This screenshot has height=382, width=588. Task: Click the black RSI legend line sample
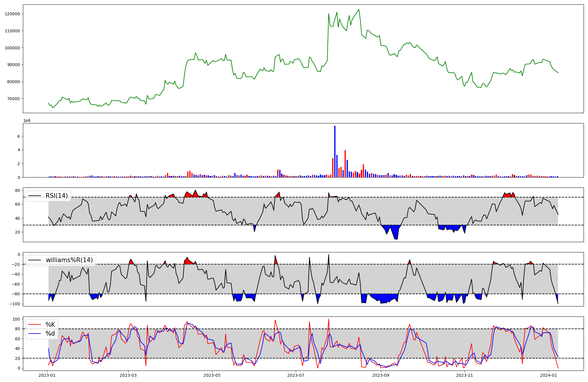[x=34, y=196]
